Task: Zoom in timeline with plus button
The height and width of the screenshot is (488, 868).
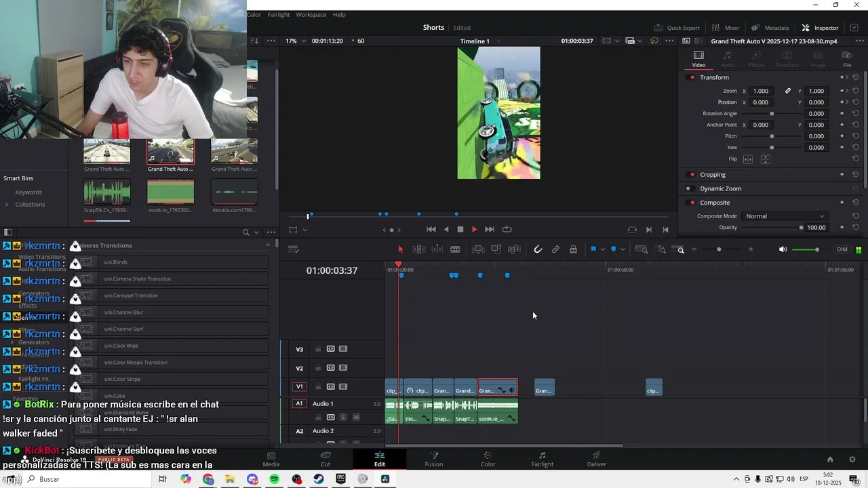Action: point(751,249)
